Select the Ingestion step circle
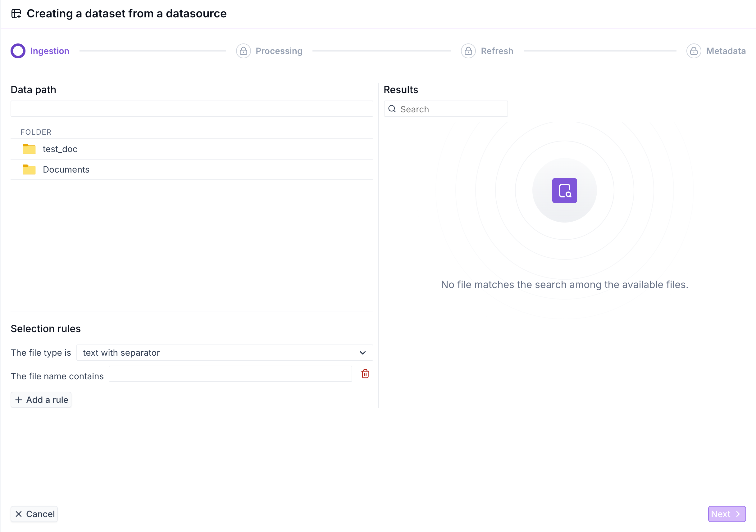 18,51
